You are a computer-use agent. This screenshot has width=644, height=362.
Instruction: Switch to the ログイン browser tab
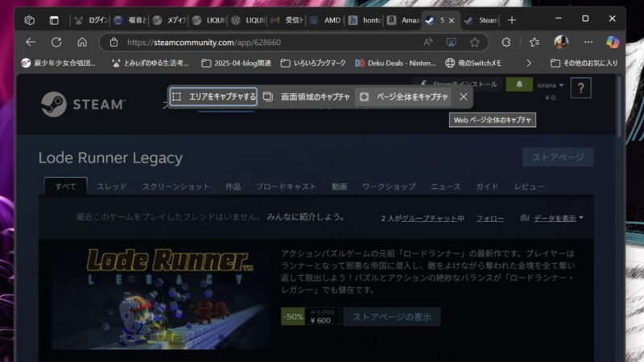pyautogui.click(x=91, y=20)
